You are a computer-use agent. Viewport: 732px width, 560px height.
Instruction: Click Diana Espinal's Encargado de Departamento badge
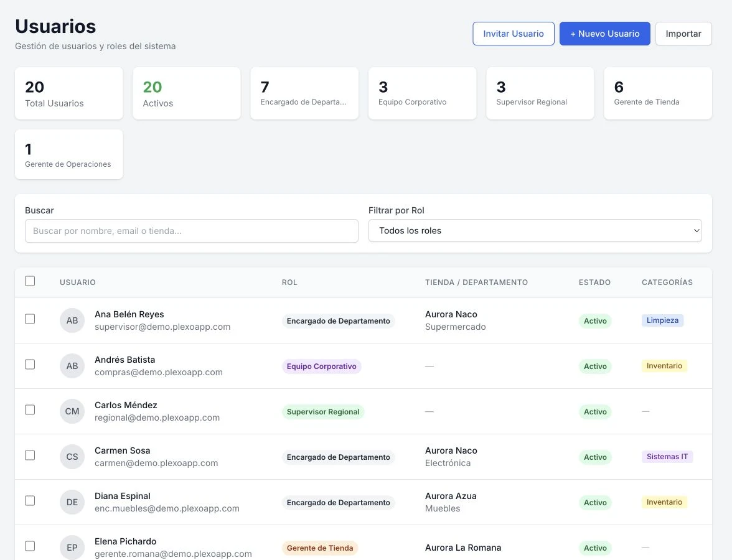(x=339, y=503)
